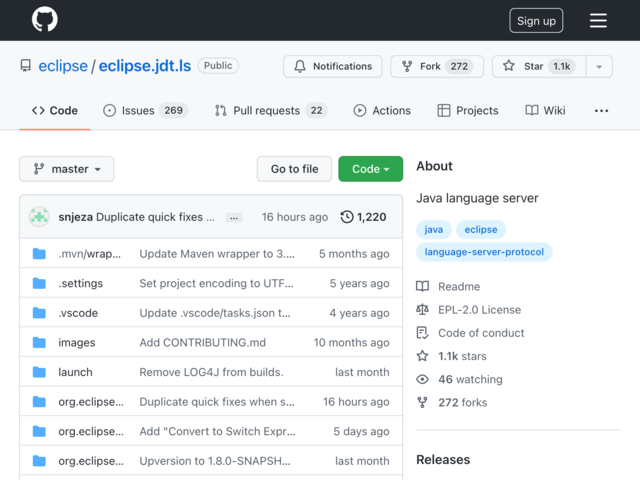Select the eclipse topic tag
Screen dimensions: 640x480
click(481, 229)
